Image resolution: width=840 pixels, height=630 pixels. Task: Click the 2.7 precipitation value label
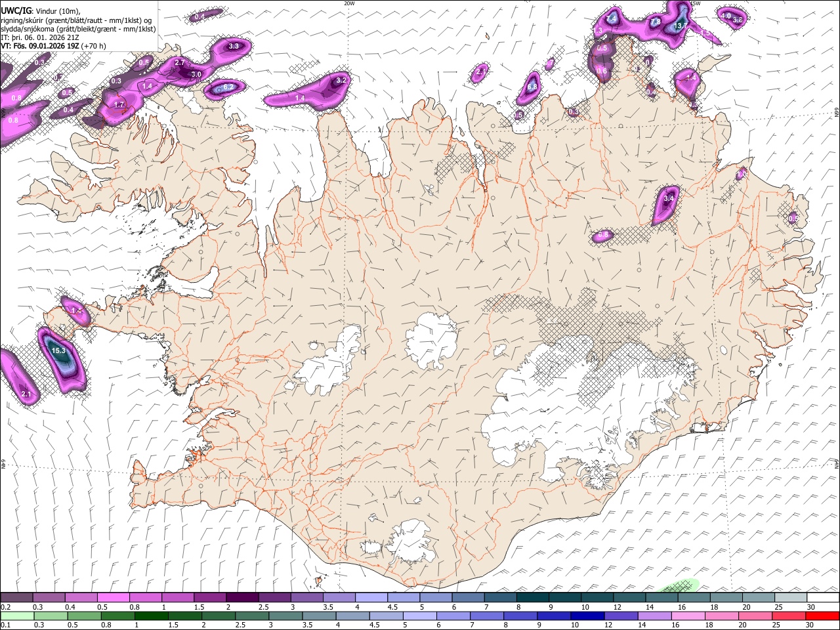(x=180, y=63)
